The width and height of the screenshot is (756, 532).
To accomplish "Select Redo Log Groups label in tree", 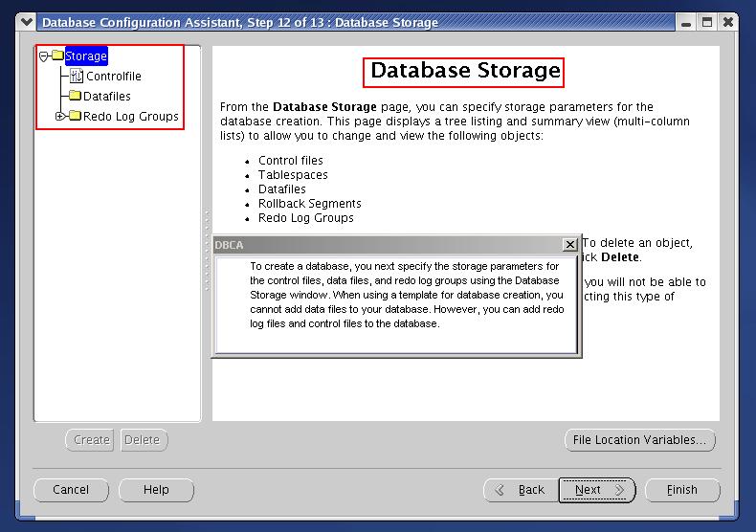I will 131,116.
